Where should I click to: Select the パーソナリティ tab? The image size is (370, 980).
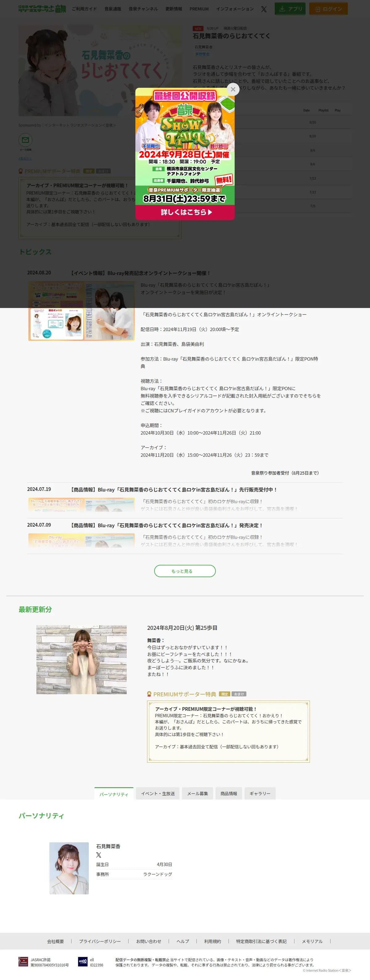(114, 794)
